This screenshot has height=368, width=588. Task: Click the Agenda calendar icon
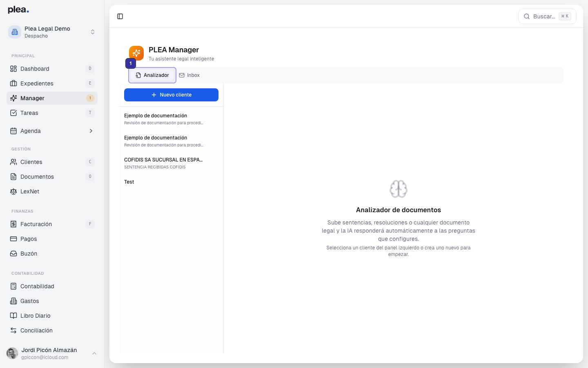point(13,131)
